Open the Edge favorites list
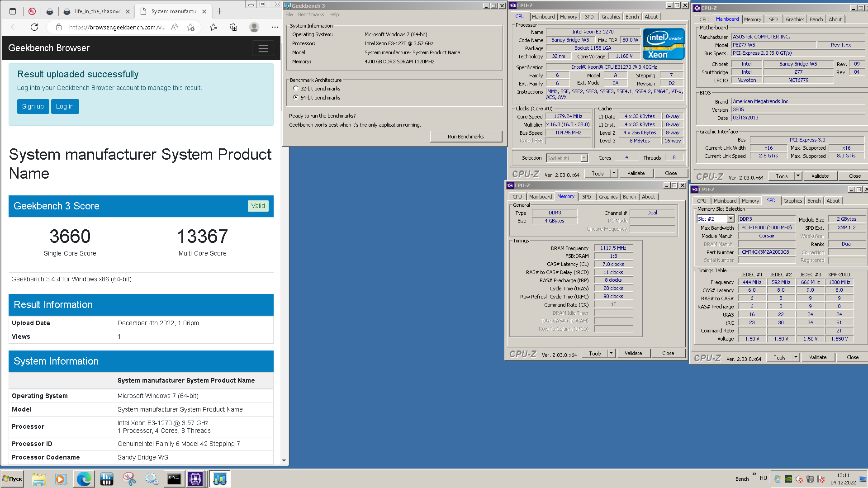 pyautogui.click(x=213, y=27)
